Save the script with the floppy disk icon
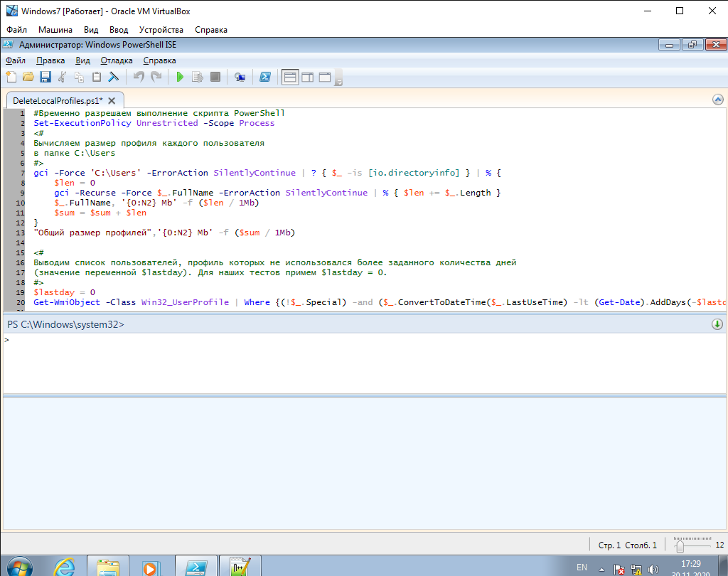728x576 pixels. pos(45,77)
